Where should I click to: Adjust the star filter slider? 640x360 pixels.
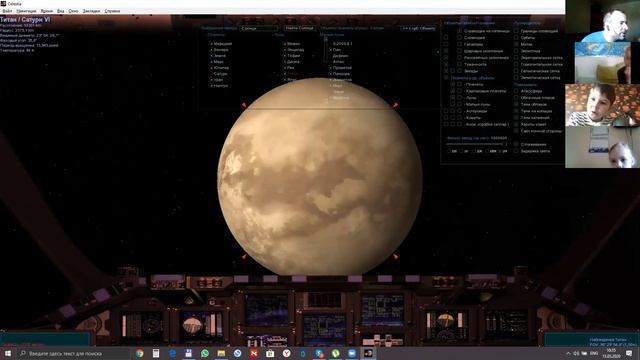(x=477, y=144)
